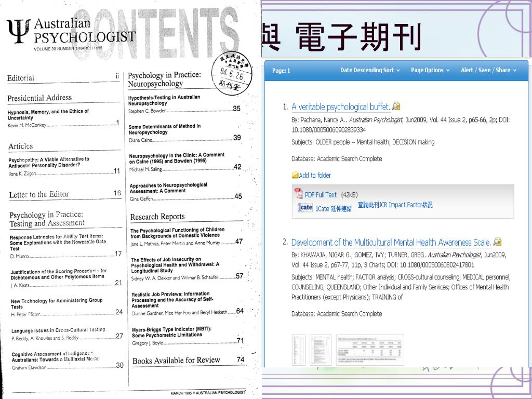
Task: Click 'Letter to the Editor' entry
Action: 38,194
